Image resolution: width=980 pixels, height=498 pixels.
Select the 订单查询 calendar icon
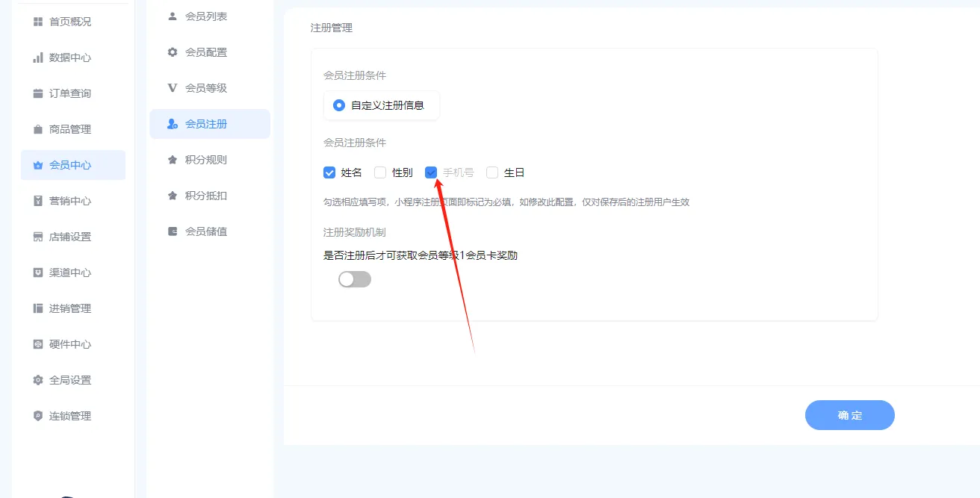(37, 93)
